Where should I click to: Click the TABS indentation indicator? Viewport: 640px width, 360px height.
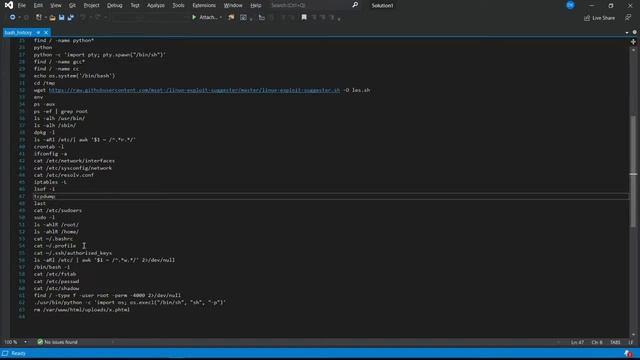pos(615,342)
